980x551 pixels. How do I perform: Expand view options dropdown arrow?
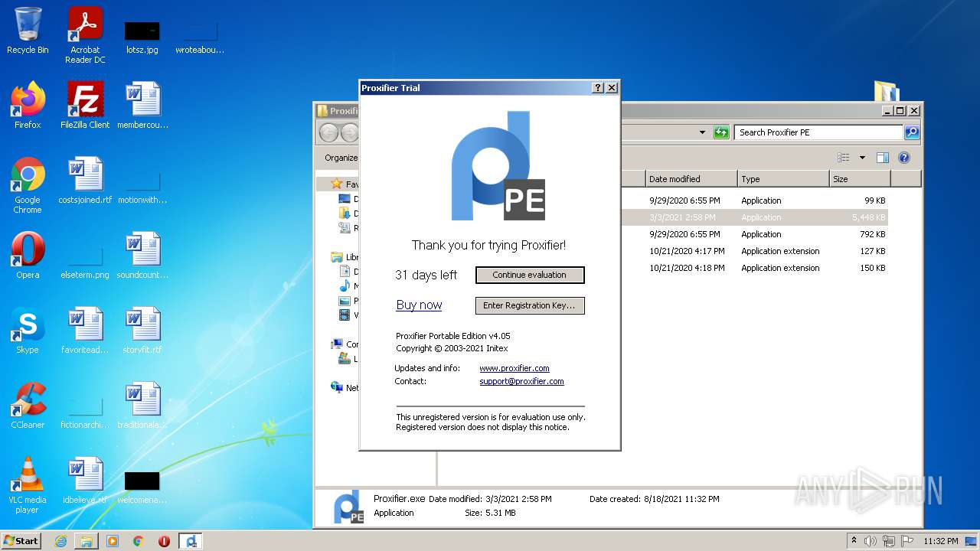(862, 158)
